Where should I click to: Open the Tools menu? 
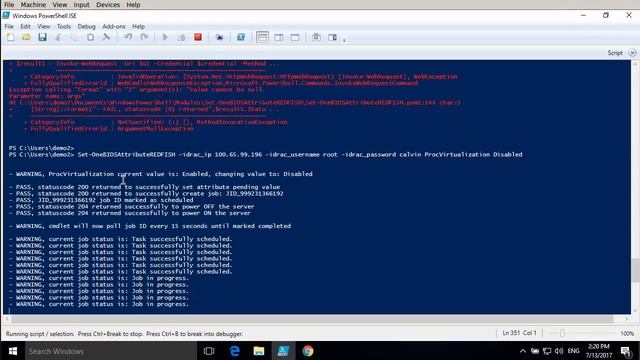(x=64, y=26)
